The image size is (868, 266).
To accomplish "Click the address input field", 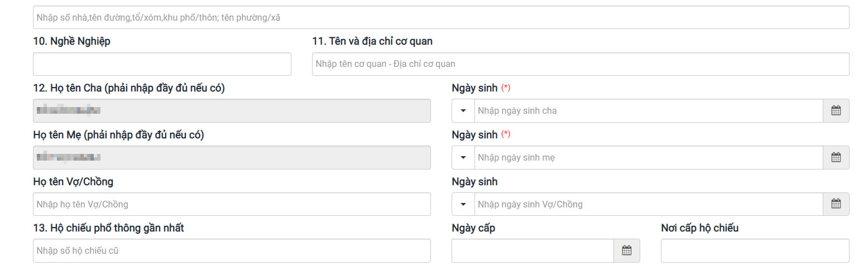I will tap(441, 17).
